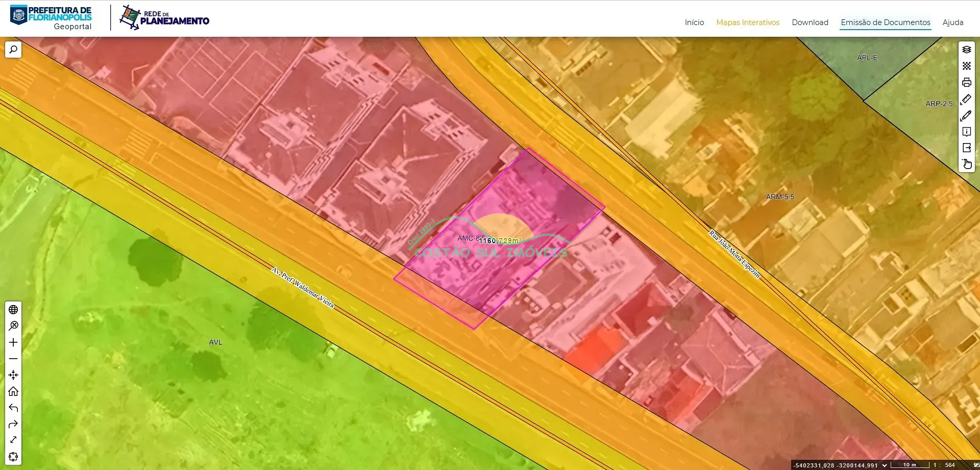This screenshot has width=980, height=470.
Task: Click the diagonal expand arrow icon
Action: click(13, 440)
